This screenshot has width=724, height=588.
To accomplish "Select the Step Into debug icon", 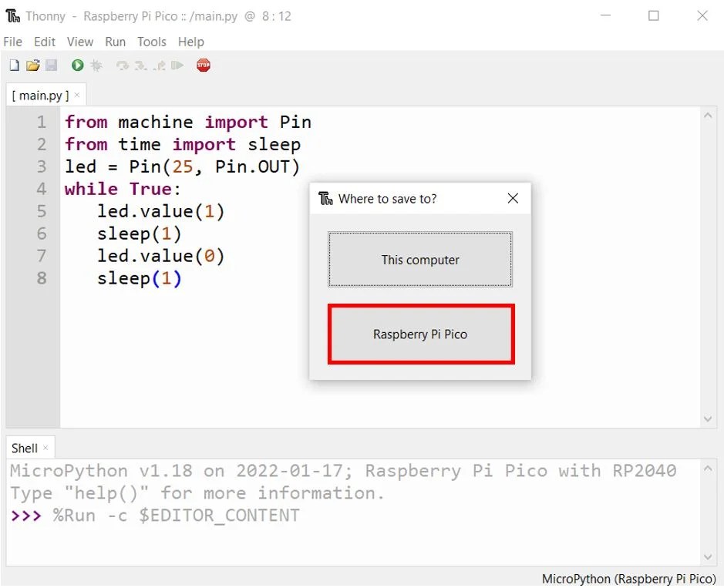I will (142, 66).
